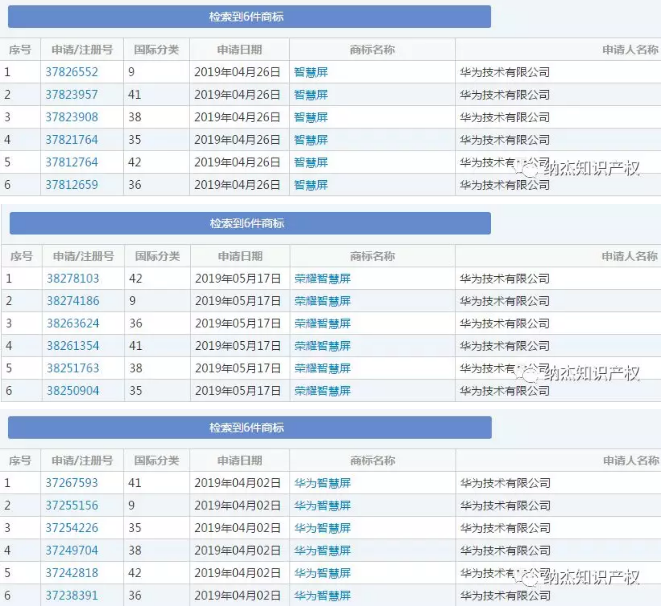The height and width of the screenshot is (612, 661).
Task: Select class 35 in row 37254226
Action: click(x=134, y=528)
